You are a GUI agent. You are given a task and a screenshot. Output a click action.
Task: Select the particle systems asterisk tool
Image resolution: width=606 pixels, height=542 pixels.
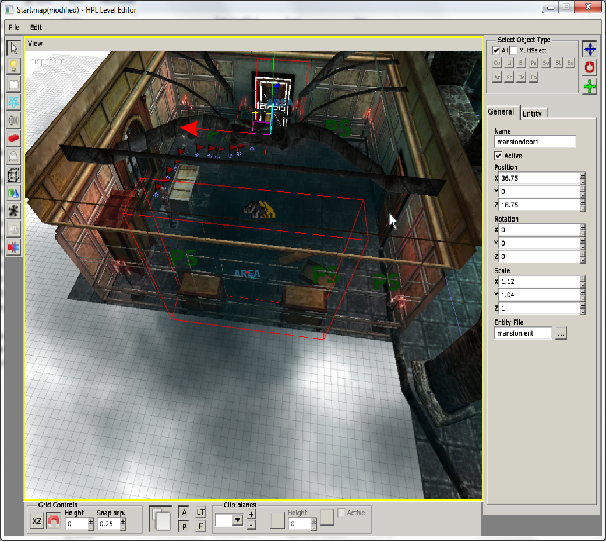[x=14, y=211]
